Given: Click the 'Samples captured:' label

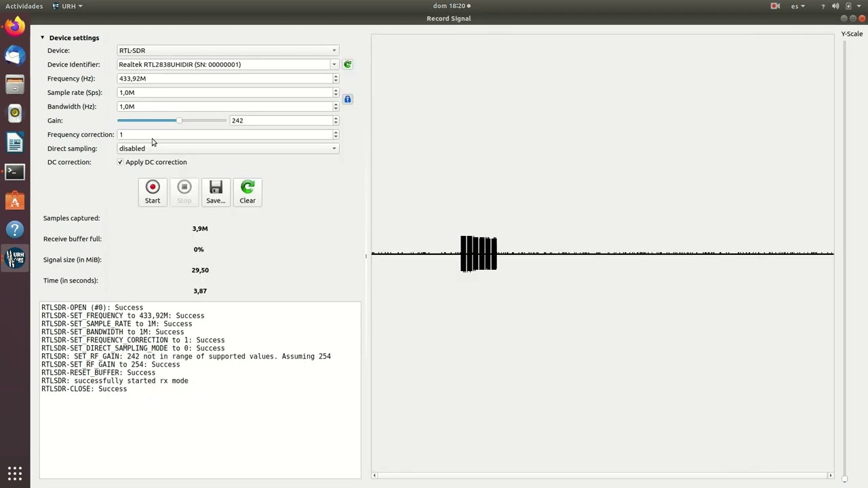Looking at the screenshot, I should click(x=71, y=218).
